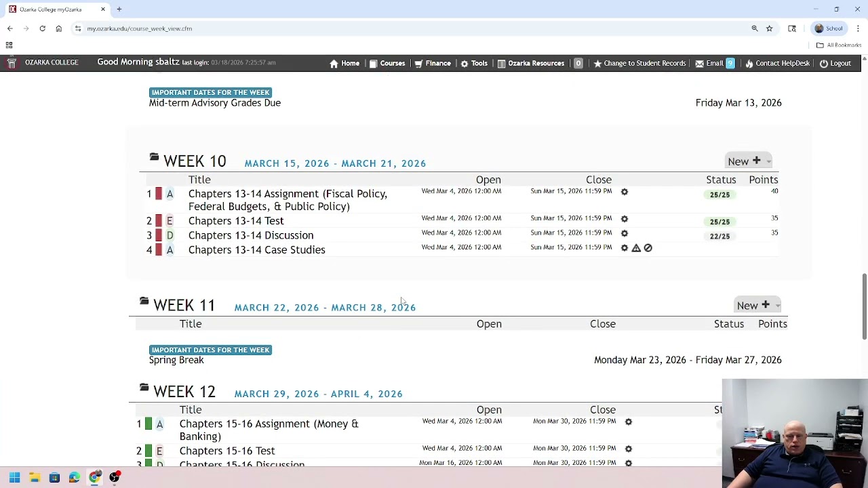This screenshot has height=488, width=868.
Task: Open the Finance menu
Action: click(x=433, y=64)
